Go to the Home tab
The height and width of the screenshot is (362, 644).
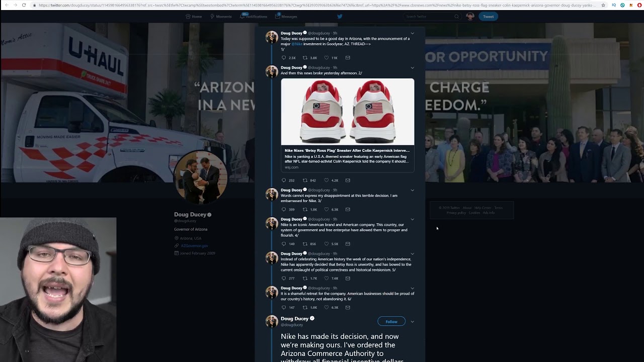pos(194,17)
